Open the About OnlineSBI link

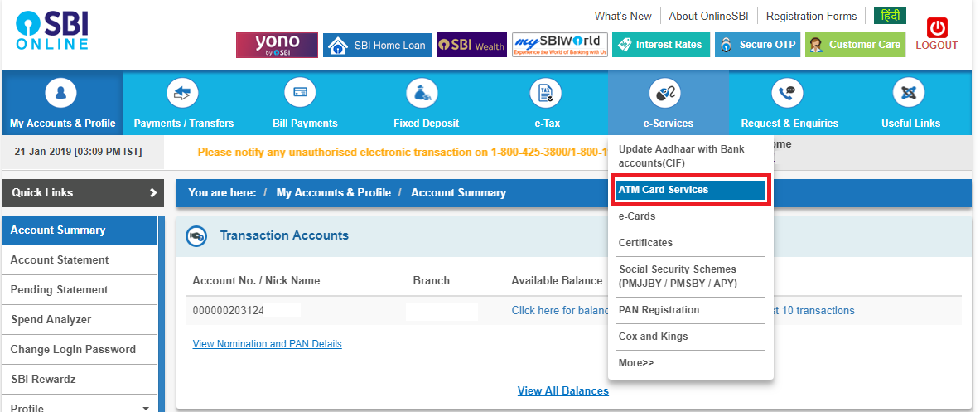pyautogui.click(x=709, y=17)
